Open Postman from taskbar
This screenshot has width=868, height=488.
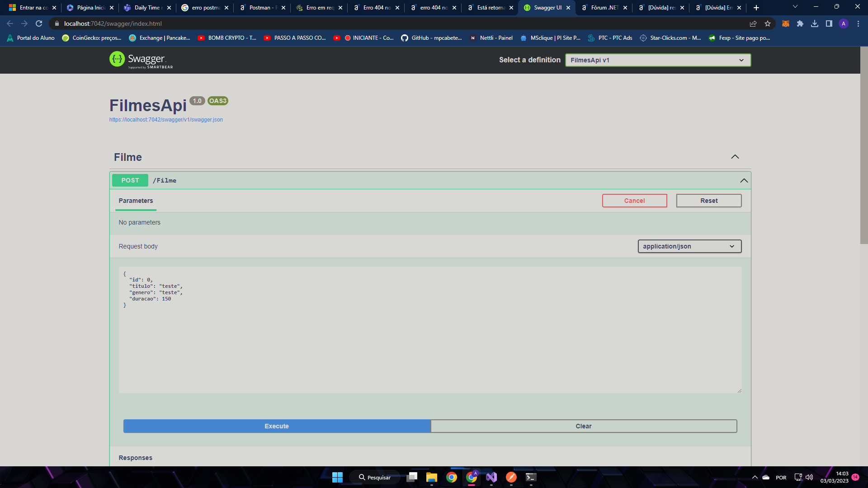click(x=511, y=477)
